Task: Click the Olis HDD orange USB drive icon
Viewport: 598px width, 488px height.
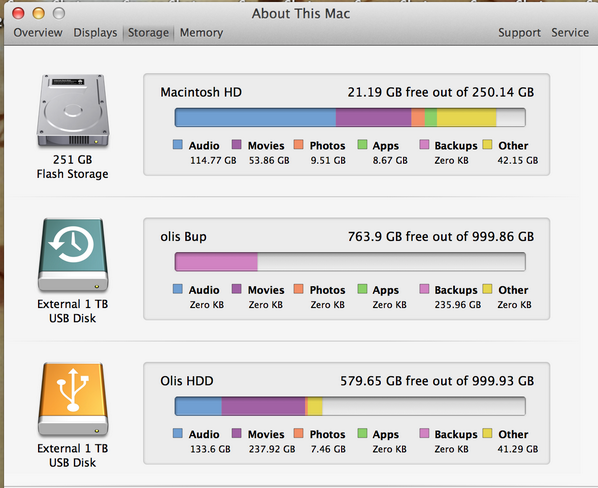Action: click(x=73, y=399)
